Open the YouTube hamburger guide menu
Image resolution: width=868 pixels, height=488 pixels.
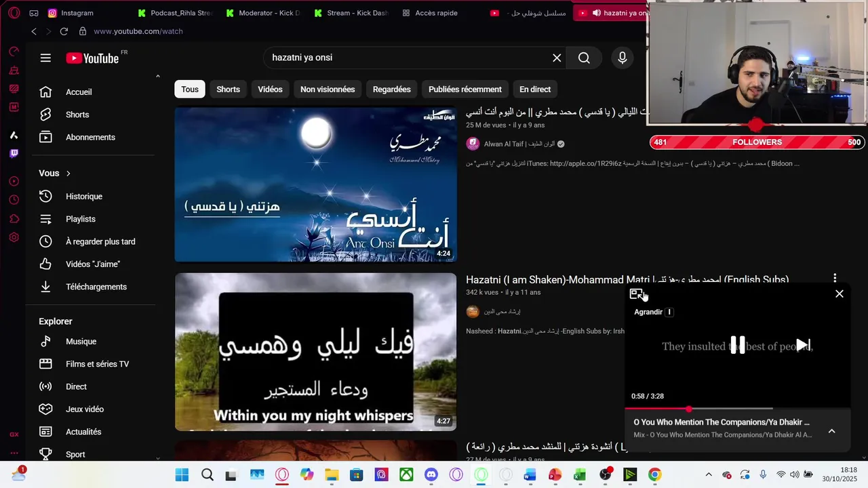tap(45, 58)
